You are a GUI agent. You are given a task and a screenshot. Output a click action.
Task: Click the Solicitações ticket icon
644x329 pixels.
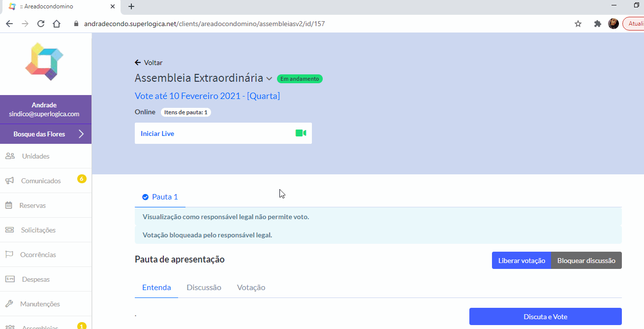9,230
